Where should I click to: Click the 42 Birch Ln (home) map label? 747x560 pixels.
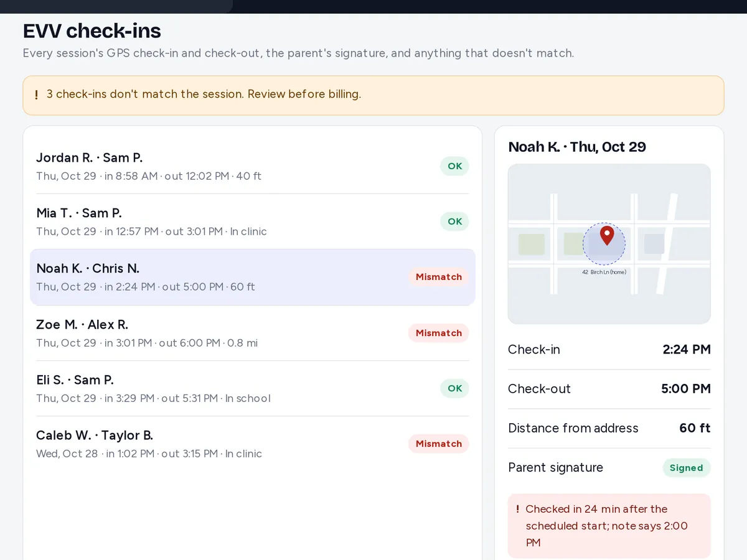click(604, 272)
